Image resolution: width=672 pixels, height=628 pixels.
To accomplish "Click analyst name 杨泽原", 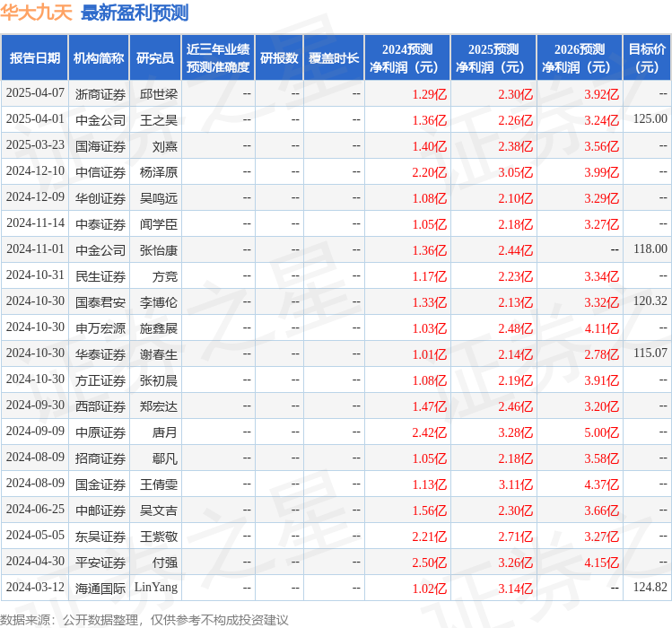I will (x=159, y=172).
